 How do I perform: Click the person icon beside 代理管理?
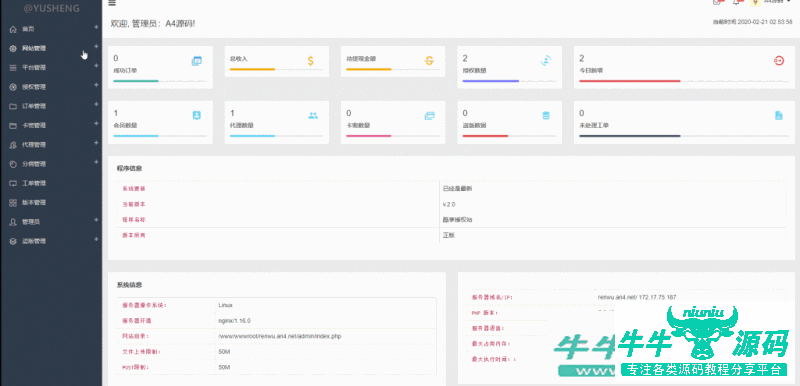pos(13,145)
